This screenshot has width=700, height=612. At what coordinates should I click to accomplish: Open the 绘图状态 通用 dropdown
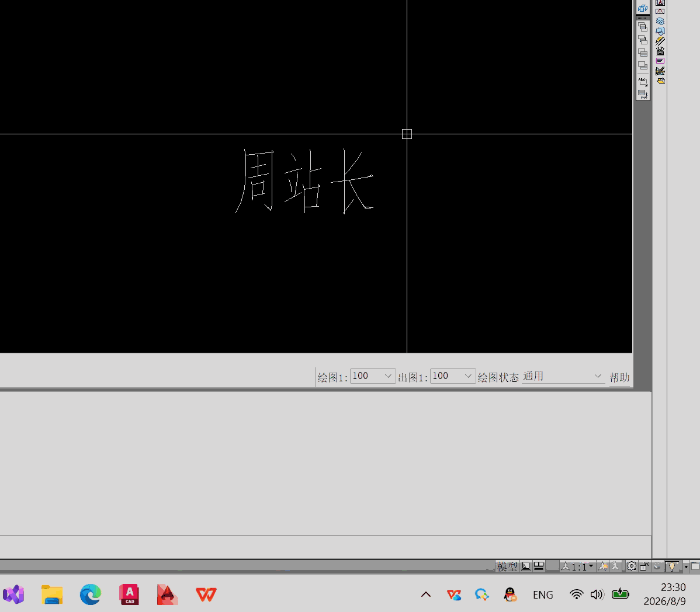tap(563, 377)
